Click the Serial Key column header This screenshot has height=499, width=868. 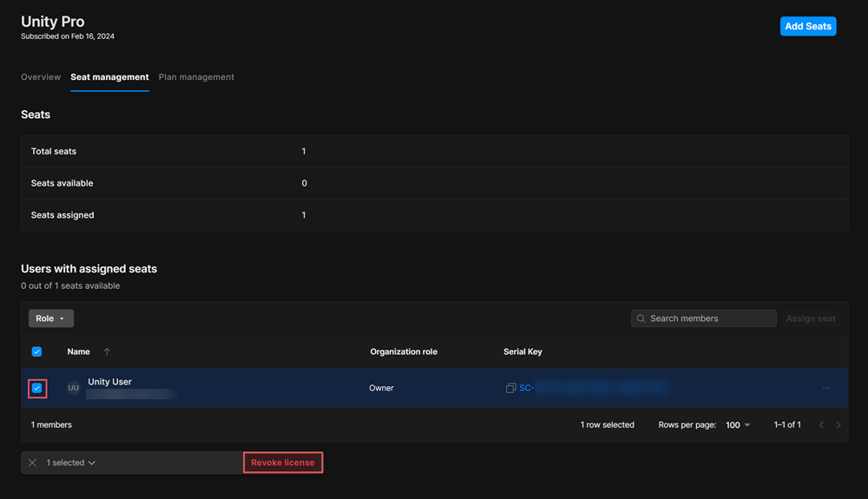pos(523,351)
